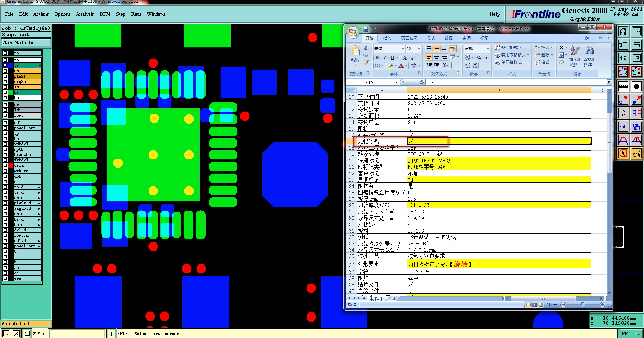Switch to the 公式 ribbon tab
This screenshot has width=644, height=338.
[431, 38]
